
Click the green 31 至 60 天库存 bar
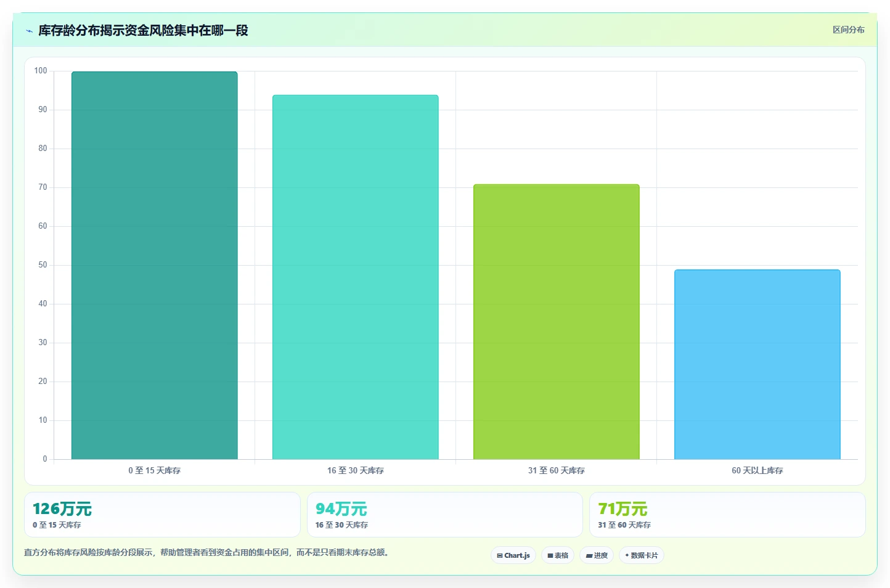click(557, 322)
